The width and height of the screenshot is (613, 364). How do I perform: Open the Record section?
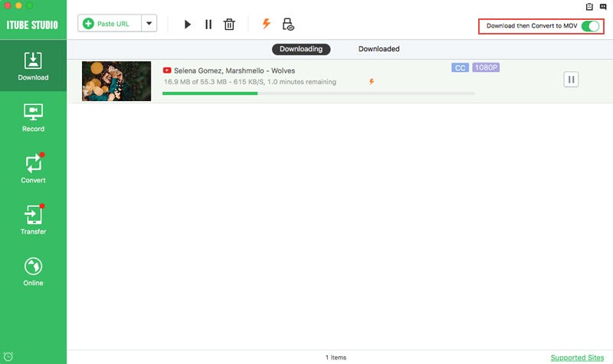[33, 118]
